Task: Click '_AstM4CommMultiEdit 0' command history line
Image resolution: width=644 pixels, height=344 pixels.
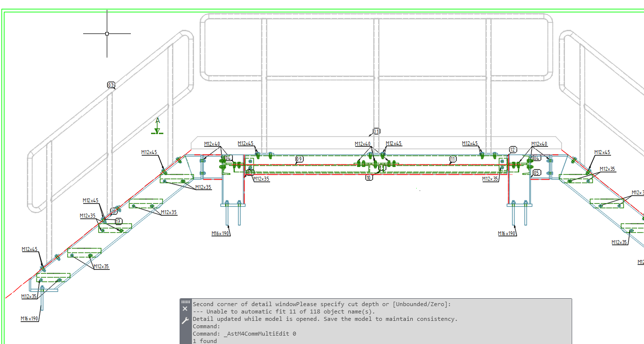Action: 245,334
